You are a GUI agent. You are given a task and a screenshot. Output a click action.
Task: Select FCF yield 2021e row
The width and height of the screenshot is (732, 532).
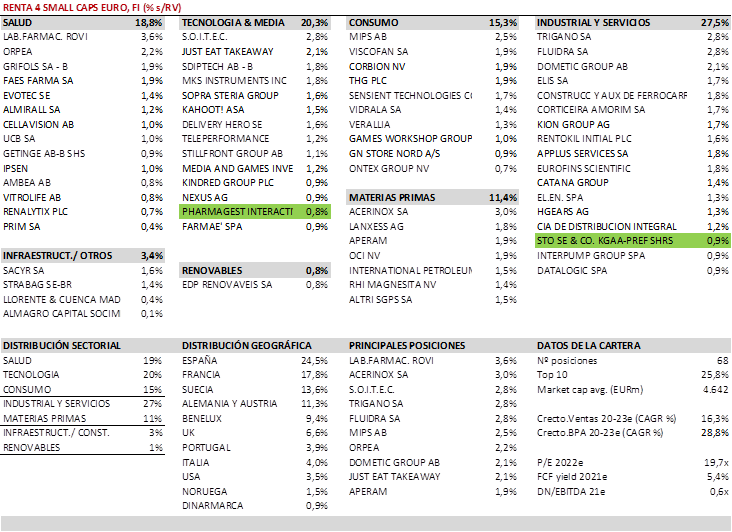pyautogui.click(x=633, y=476)
